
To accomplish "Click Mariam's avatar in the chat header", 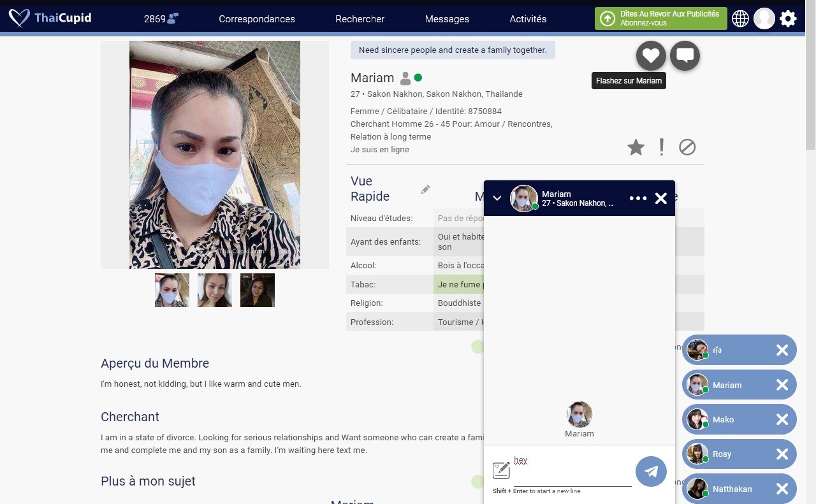I will [x=524, y=198].
